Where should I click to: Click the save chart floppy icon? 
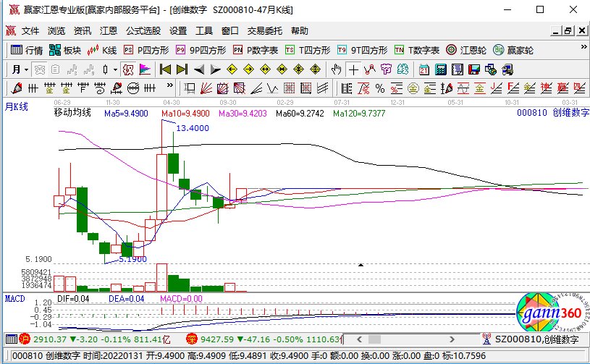474,69
